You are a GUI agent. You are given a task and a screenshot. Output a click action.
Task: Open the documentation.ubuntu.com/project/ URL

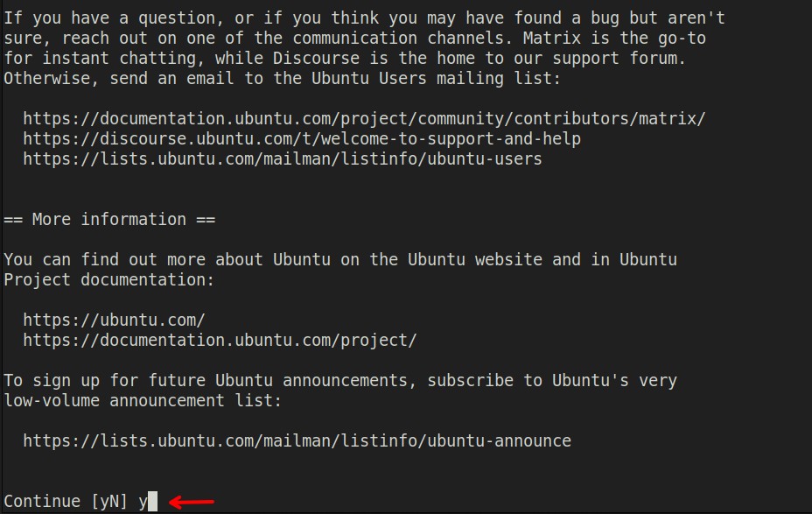[220, 340]
